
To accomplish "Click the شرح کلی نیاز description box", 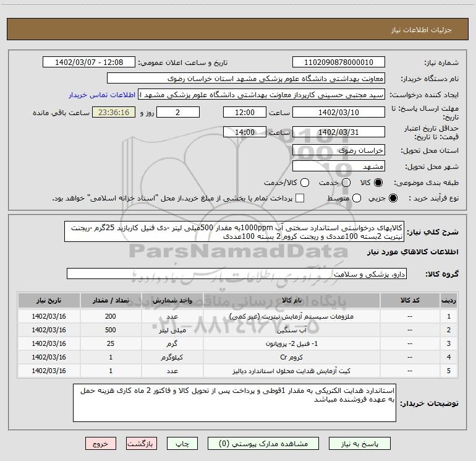I will point(234,231).
